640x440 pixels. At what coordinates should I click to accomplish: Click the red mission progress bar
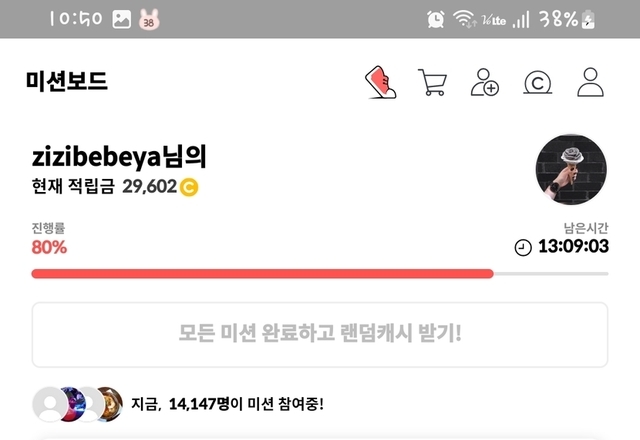(x=262, y=274)
